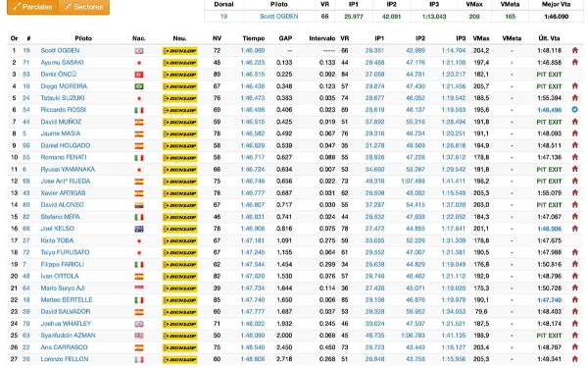
Task: Open rider Romano FENATI link
Action: pyautogui.click(x=64, y=157)
